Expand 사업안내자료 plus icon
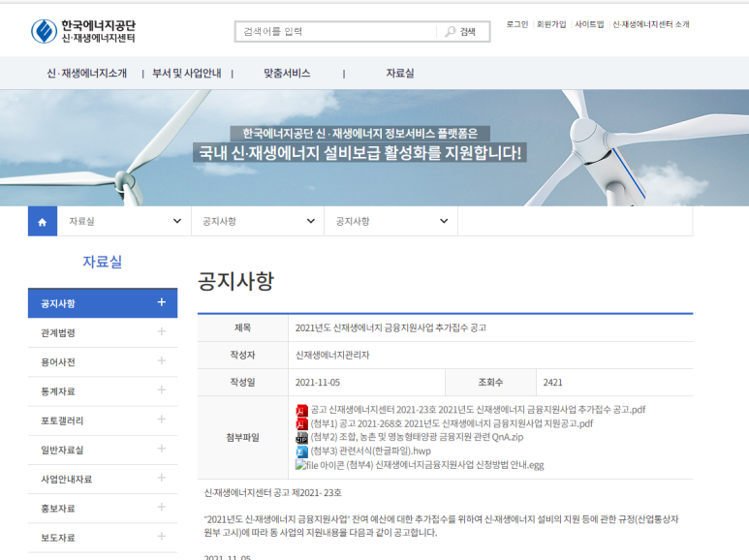Image resolution: width=749 pixels, height=560 pixels. click(x=162, y=478)
